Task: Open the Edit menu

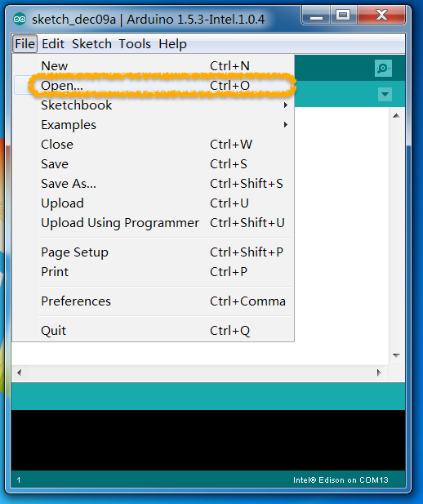Action: tap(53, 44)
